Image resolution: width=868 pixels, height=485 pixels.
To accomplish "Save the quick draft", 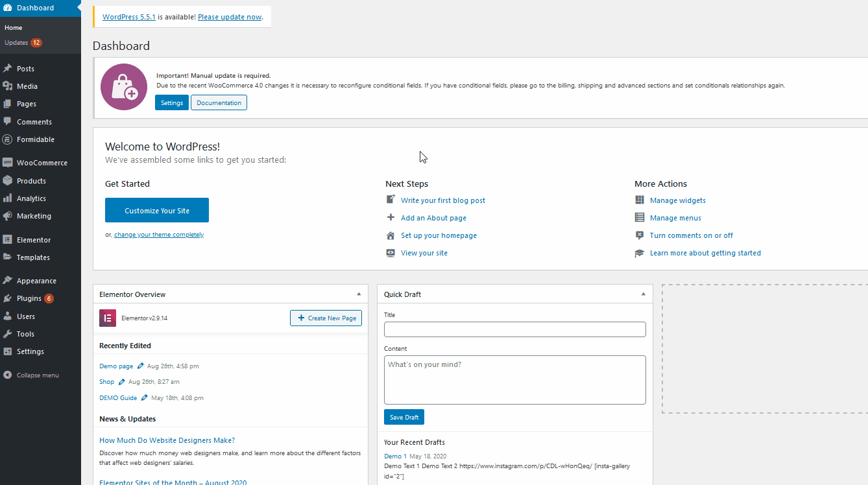I will pyautogui.click(x=404, y=417).
